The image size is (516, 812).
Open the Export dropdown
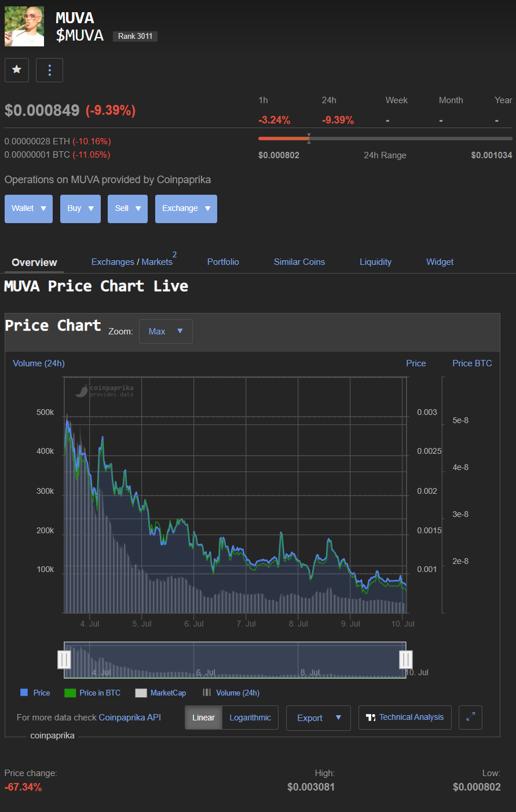[x=319, y=718]
